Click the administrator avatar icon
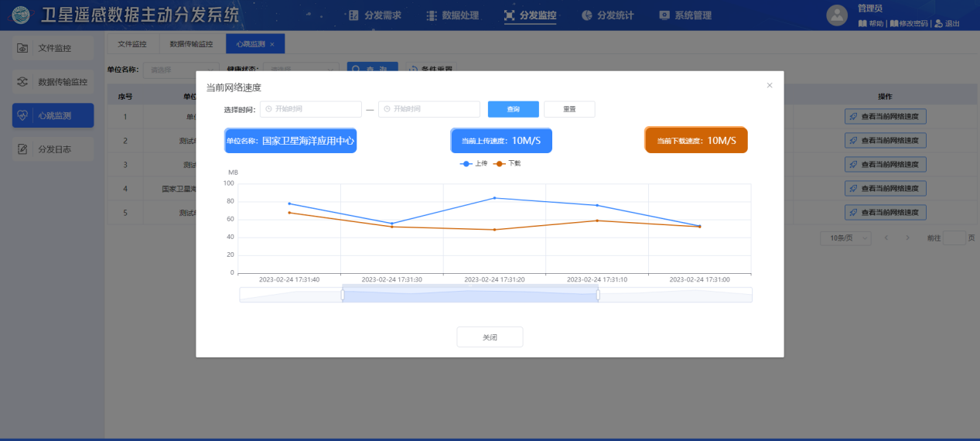 tap(837, 15)
